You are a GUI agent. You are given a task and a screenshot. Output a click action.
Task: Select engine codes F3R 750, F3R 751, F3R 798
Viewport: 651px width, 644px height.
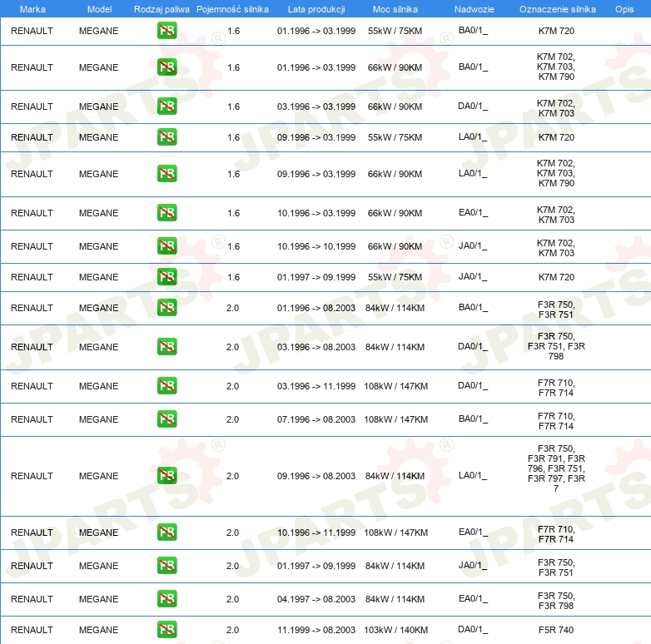pos(556,346)
